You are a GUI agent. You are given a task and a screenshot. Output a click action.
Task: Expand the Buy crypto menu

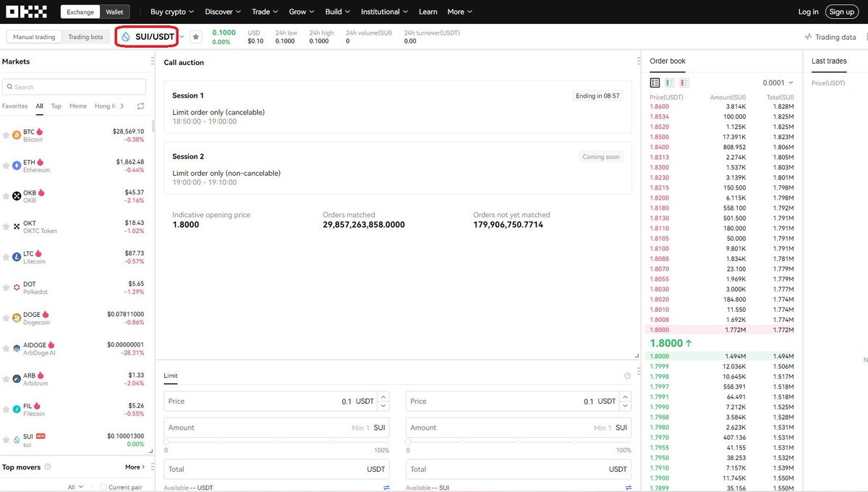pos(172,12)
